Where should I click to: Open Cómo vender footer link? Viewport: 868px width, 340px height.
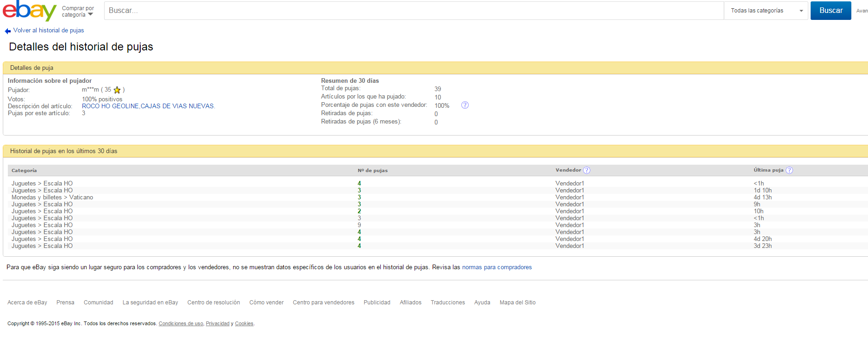click(x=267, y=303)
